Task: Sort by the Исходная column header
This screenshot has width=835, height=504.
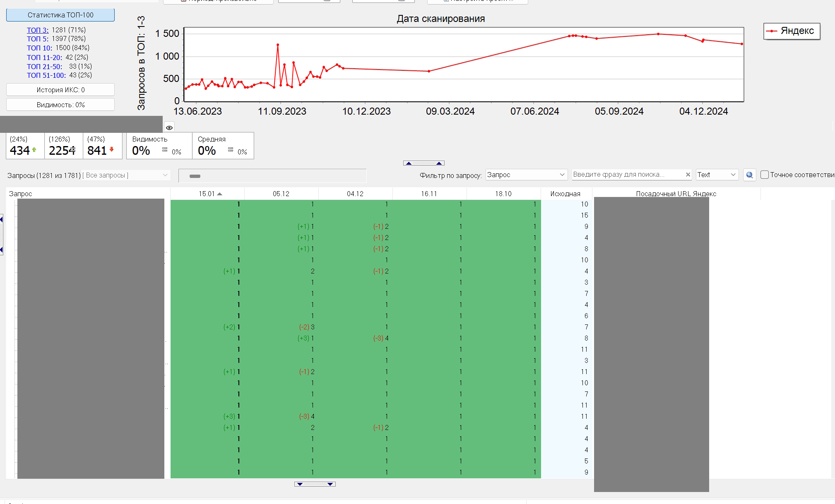Action: tap(565, 194)
